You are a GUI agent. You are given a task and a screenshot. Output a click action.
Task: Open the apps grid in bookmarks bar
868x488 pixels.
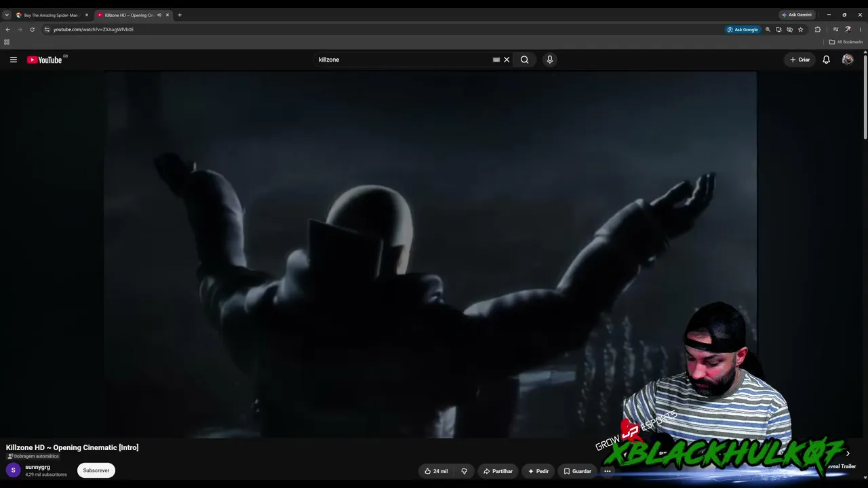tap(7, 42)
